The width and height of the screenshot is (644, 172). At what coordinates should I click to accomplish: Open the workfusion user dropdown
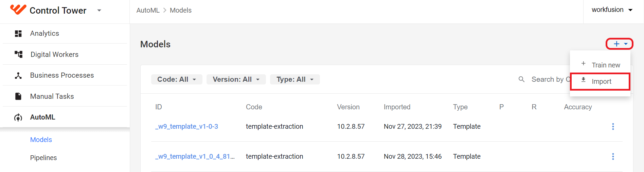(x=612, y=10)
